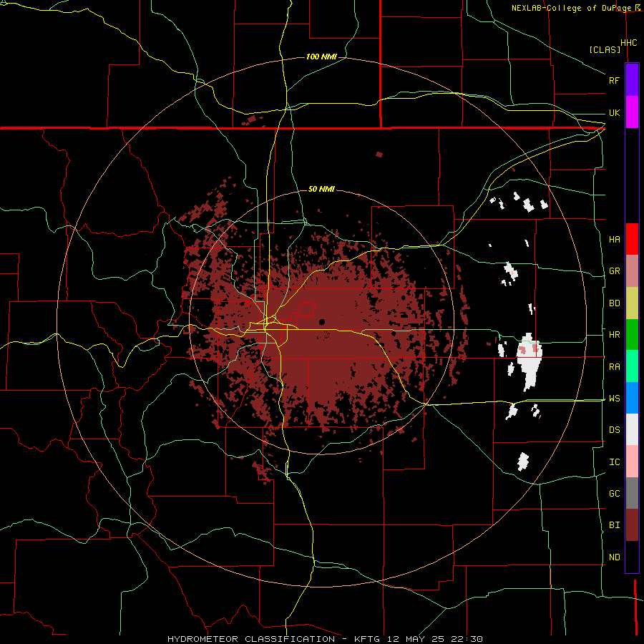This screenshot has height=644, width=644.
Task: Click the radar site center dot
Action: click(x=321, y=322)
